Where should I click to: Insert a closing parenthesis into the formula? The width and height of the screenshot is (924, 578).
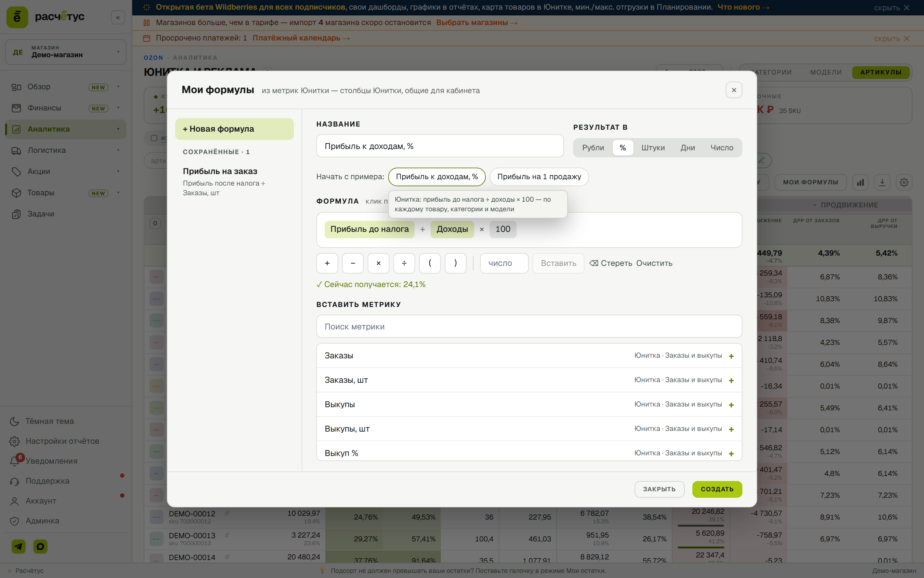point(456,263)
